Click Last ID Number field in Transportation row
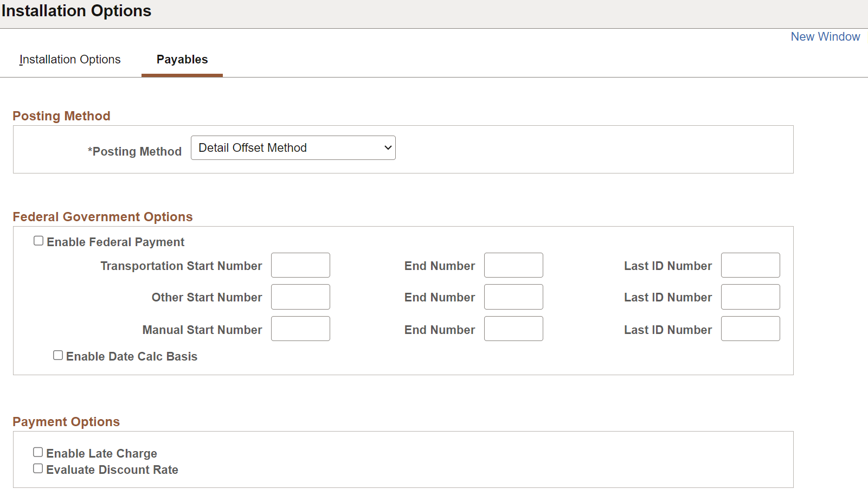 click(x=750, y=265)
